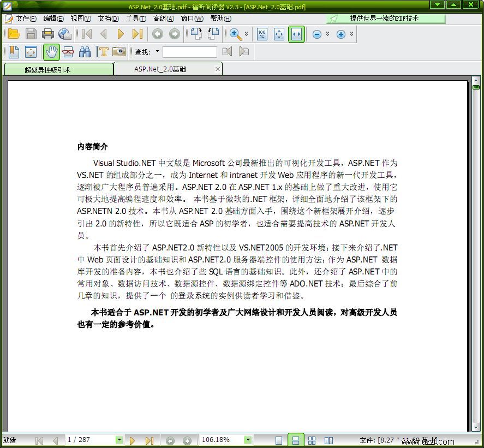484x448 pixels.
Task: Activate the camera snapshot tool
Action: coord(119,51)
